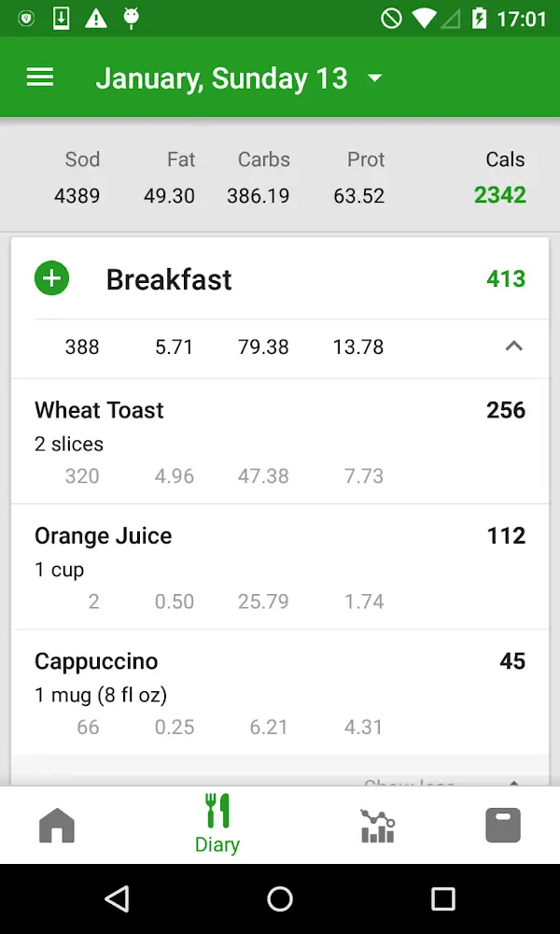
Task: Collapse the Breakfast section chevron
Action: pyautogui.click(x=513, y=347)
